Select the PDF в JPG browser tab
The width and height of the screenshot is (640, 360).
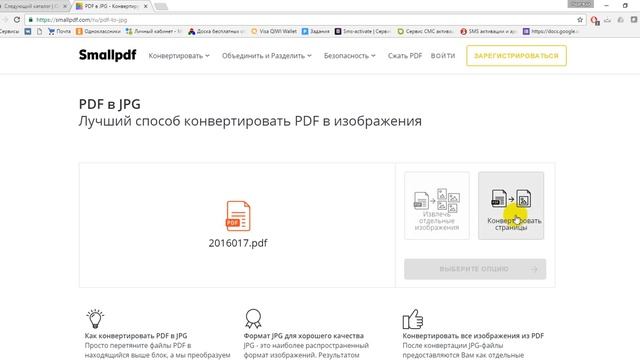[110, 6]
